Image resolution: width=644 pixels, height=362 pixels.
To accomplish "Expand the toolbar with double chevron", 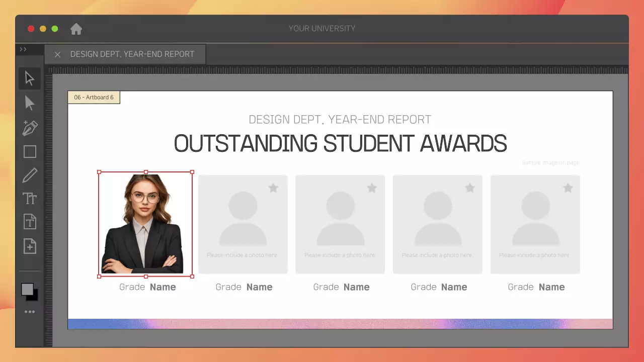I will pyautogui.click(x=23, y=49).
